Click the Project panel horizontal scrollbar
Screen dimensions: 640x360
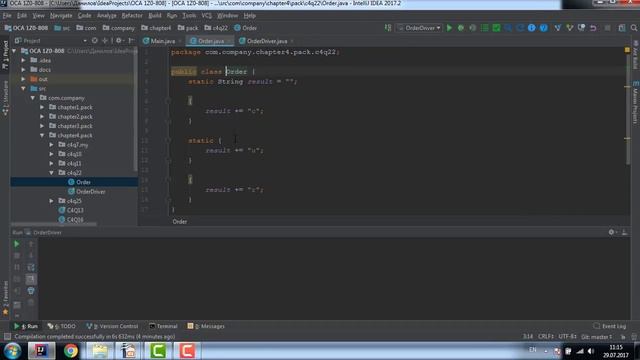(x=54, y=224)
